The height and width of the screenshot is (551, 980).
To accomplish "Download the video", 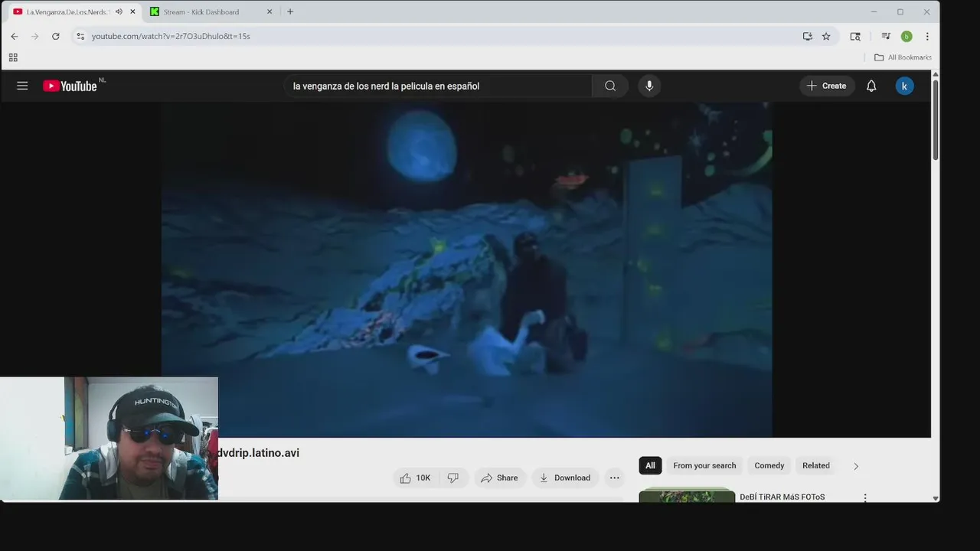I will click(x=565, y=478).
